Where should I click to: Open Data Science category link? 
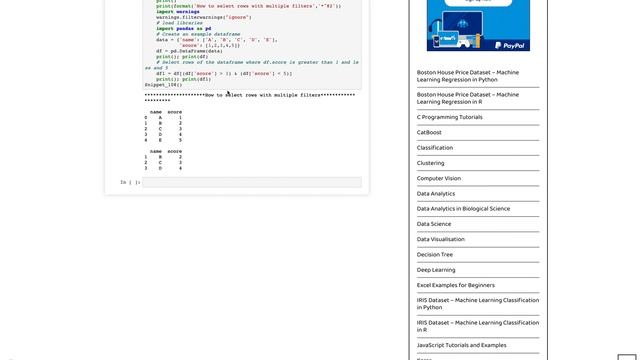click(434, 224)
